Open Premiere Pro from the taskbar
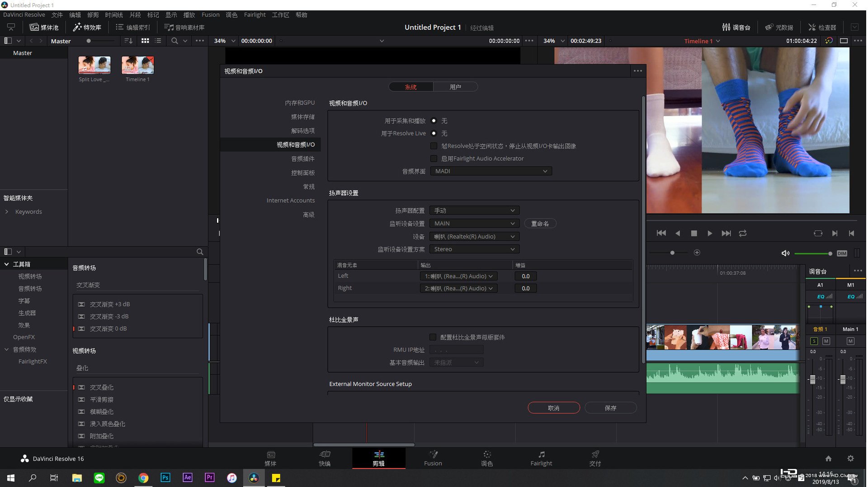Viewport: 868px width, 487px height. point(210,478)
